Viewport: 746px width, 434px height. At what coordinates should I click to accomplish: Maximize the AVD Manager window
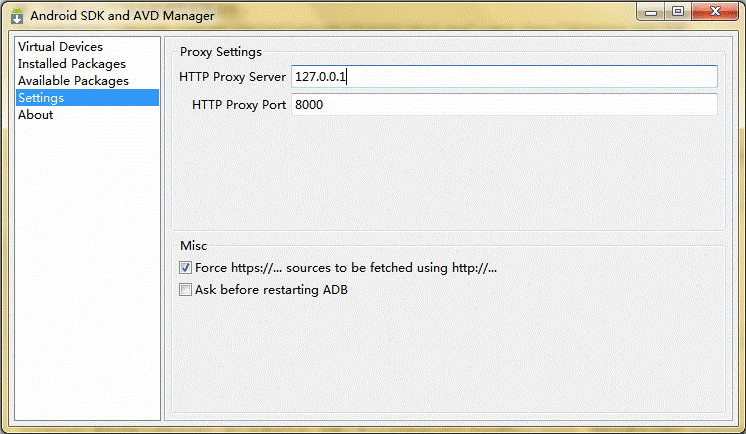tap(678, 11)
